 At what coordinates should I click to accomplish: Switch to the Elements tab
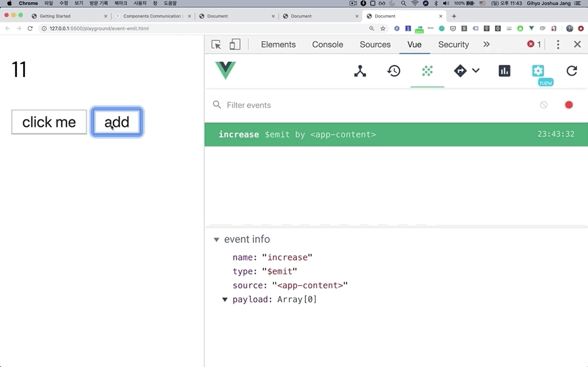click(x=278, y=45)
